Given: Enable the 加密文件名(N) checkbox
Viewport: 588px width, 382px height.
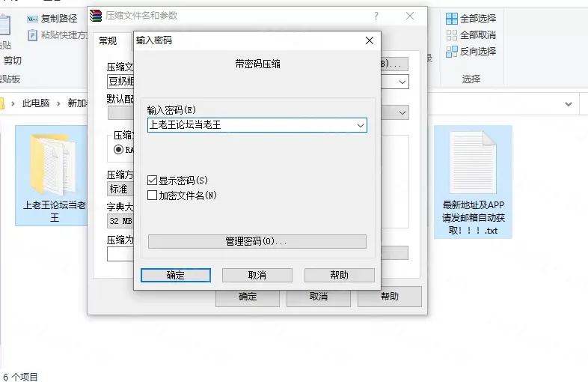Looking at the screenshot, I should coord(152,195).
